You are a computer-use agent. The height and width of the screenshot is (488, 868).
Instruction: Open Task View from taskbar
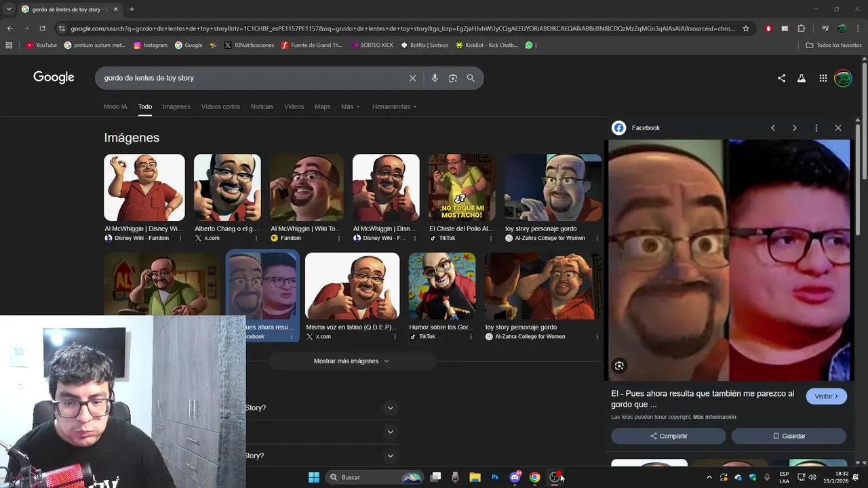[435, 477]
